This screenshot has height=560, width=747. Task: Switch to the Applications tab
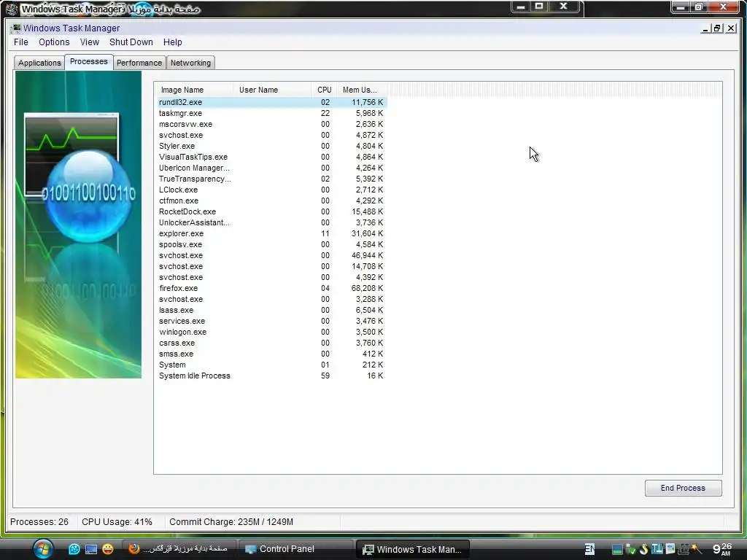(39, 63)
